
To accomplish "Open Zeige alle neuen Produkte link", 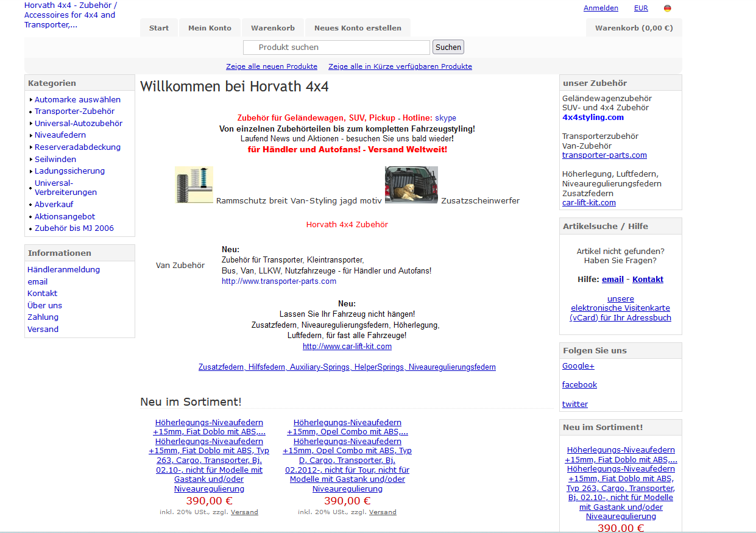I will point(272,66).
